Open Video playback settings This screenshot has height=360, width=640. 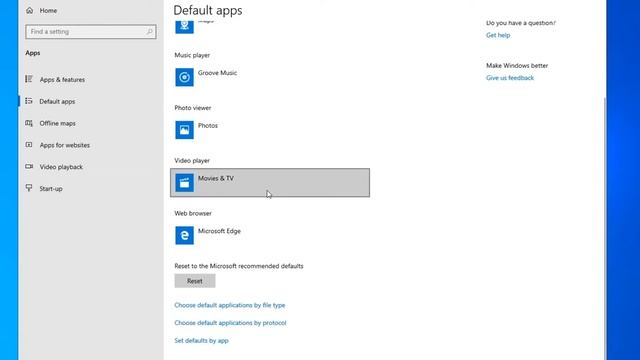point(61,167)
